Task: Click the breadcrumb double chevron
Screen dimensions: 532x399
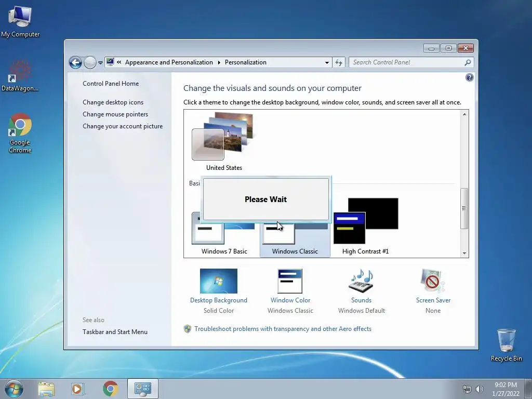Action: (x=119, y=62)
